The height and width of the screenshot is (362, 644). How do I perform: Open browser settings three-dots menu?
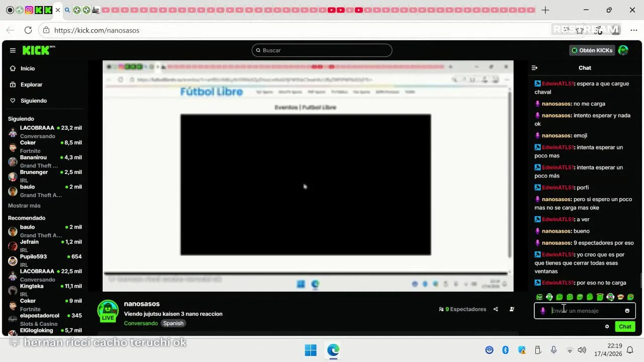[633, 30]
